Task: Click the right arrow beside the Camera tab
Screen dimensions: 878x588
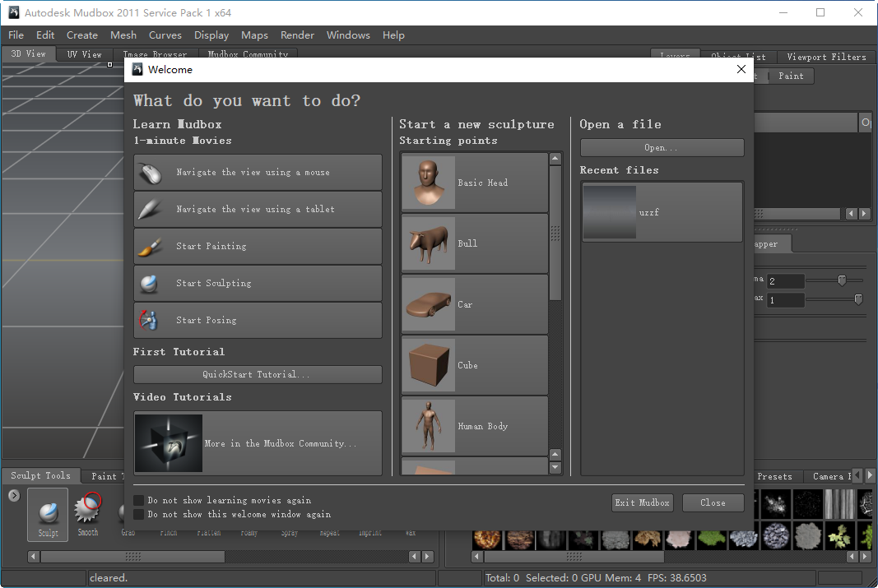Action: click(870, 475)
